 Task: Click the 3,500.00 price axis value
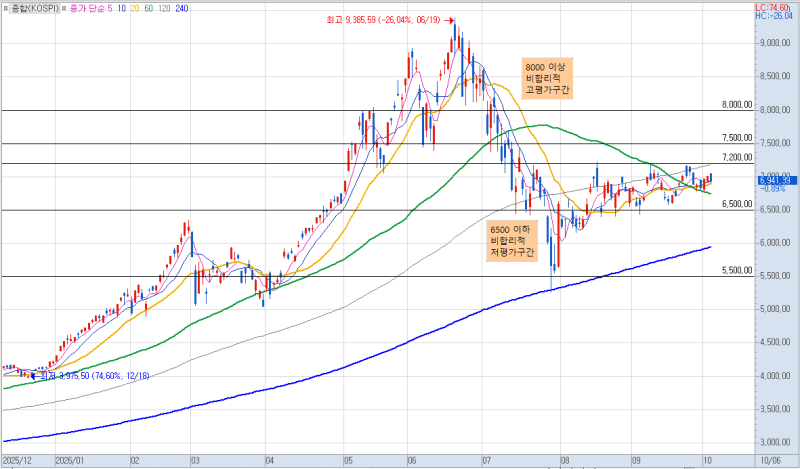click(x=775, y=409)
